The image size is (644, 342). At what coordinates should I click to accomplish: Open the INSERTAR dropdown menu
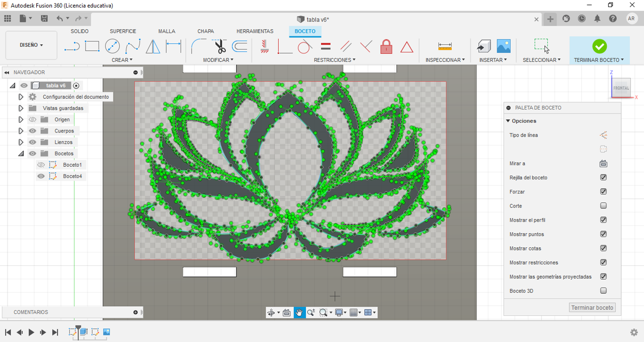(x=493, y=60)
